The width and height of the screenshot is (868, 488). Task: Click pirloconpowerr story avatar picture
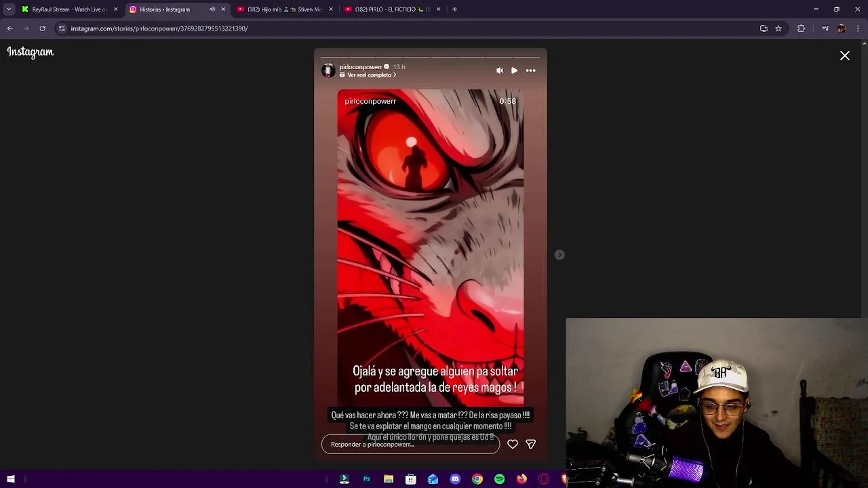click(x=328, y=70)
